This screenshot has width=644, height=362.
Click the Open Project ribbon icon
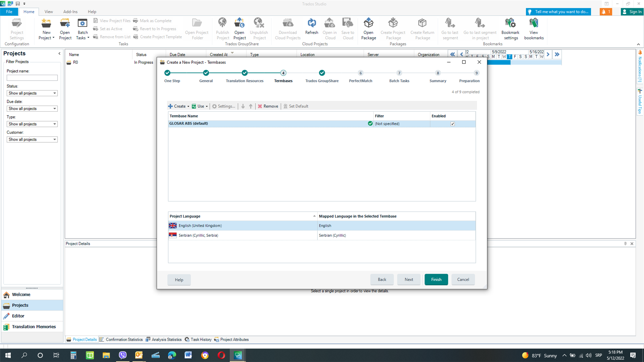tap(65, 29)
